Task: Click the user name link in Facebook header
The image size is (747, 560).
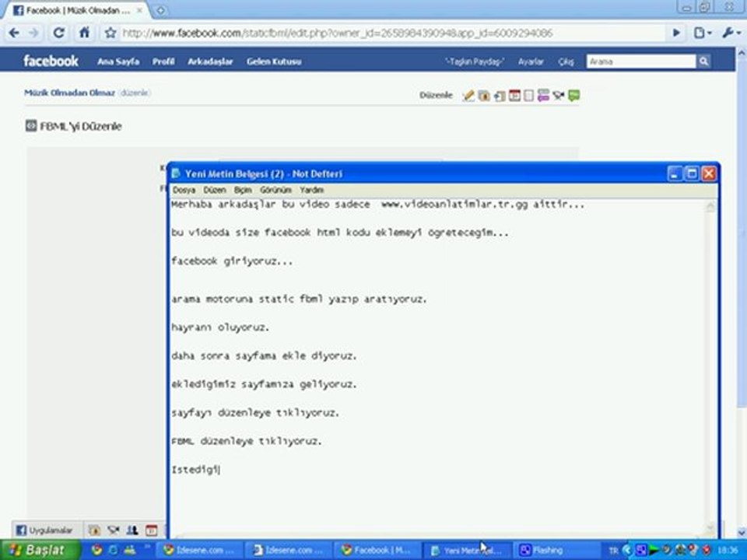Action: click(475, 61)
